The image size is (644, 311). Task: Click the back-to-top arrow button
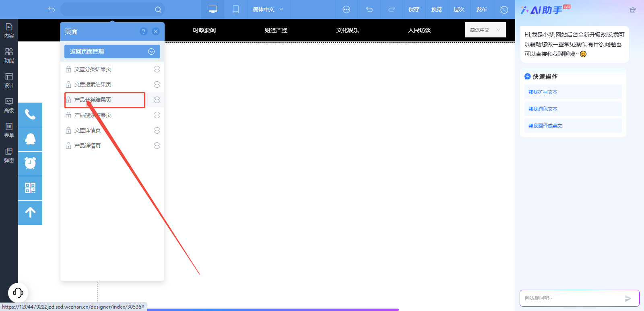[30, 213]
